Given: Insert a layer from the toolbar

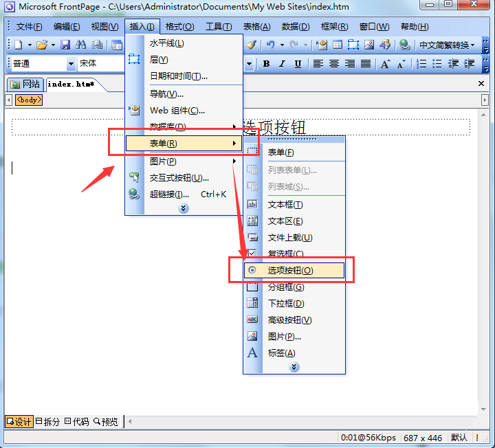Looking at the screenshot, I should click(x=353, y=45).
